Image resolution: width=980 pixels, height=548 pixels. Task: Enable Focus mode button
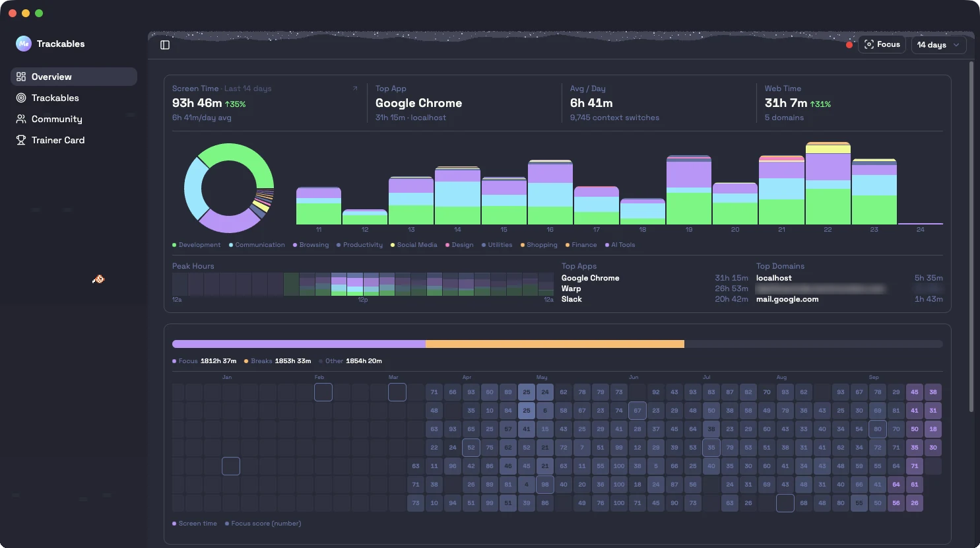[882, 44]
